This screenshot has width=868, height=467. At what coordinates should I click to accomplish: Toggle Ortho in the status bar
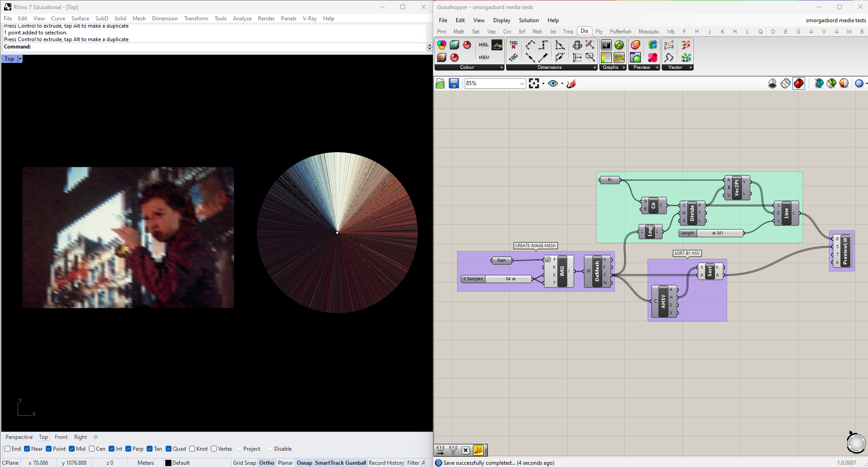pyautogui.click(x=267, y=462)
